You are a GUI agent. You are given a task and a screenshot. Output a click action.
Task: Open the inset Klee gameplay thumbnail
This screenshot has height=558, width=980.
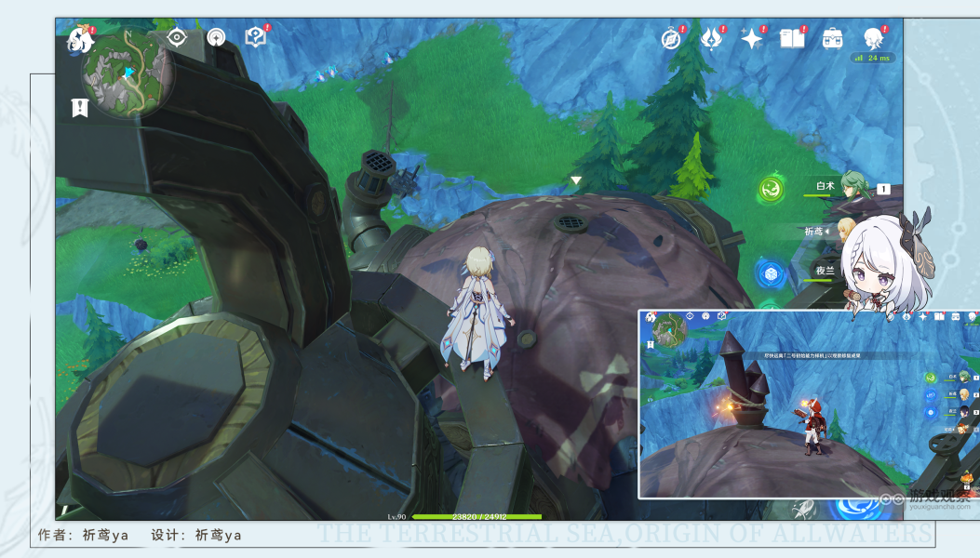[809, 405]
